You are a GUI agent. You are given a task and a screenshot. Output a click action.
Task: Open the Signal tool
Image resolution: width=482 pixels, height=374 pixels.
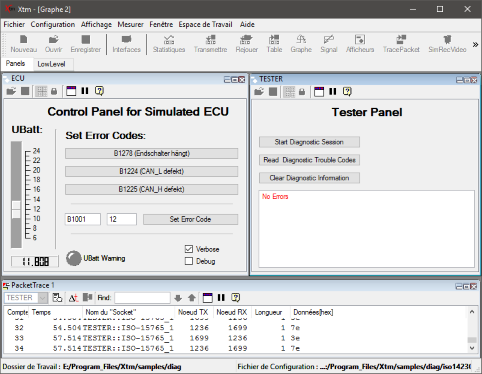click(329, 44)
